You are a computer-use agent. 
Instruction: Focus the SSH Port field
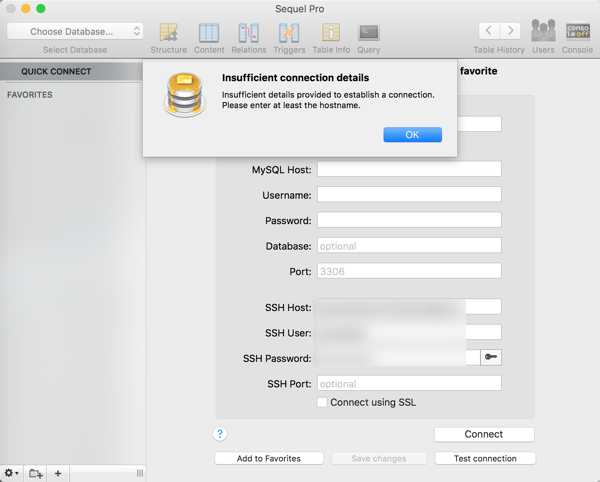click(x=409, y=383)
